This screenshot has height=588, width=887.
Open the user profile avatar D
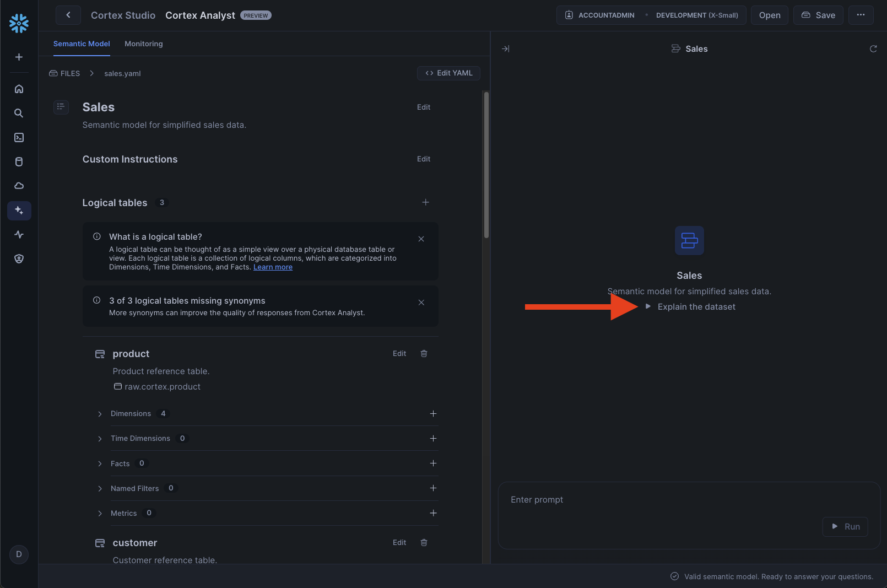click(x=19, y=554)
